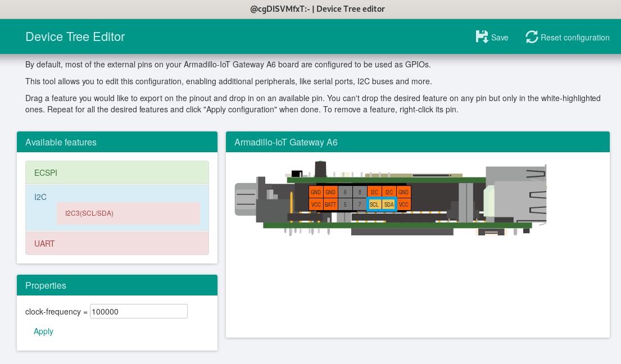Image resolution: width=621 pixels, height=364 pixels.
Task: Click pin 7 on the connector
Action: coord(360,204)
